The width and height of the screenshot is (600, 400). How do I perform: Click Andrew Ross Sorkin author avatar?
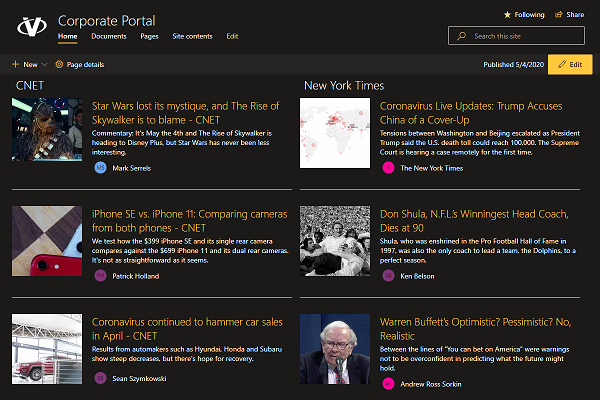tap(388, 384)
